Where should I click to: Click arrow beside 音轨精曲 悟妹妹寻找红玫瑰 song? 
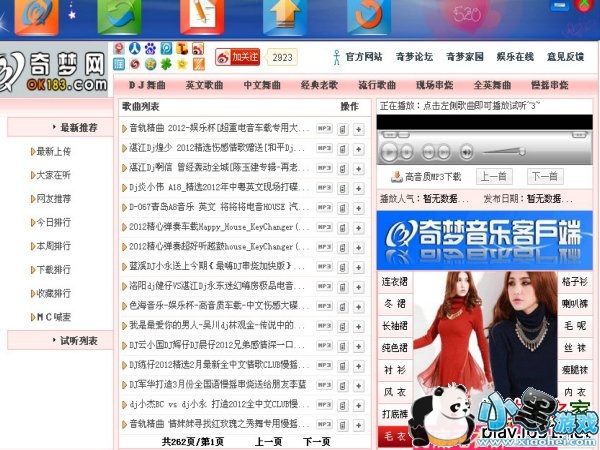(124, 424)
